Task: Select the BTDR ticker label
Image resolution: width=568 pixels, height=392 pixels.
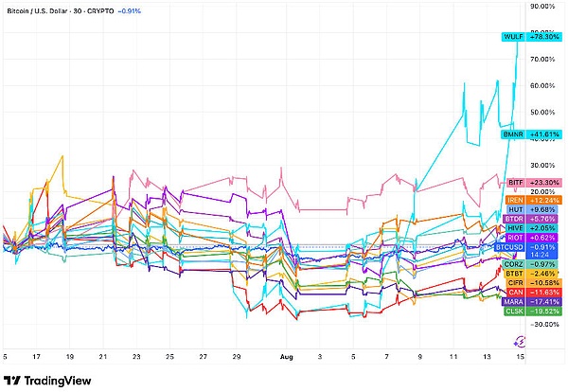Action: (514, 219)
